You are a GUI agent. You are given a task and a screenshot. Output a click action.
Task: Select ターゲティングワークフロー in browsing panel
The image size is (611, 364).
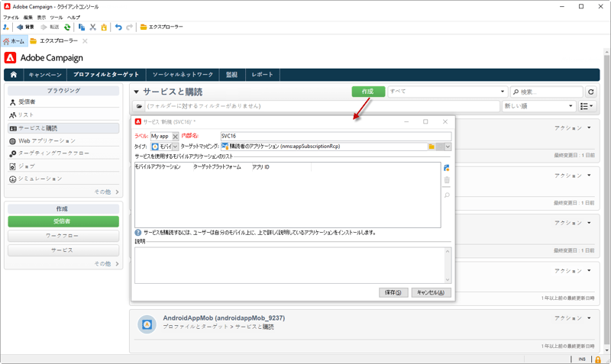click(x=63, y=153)
